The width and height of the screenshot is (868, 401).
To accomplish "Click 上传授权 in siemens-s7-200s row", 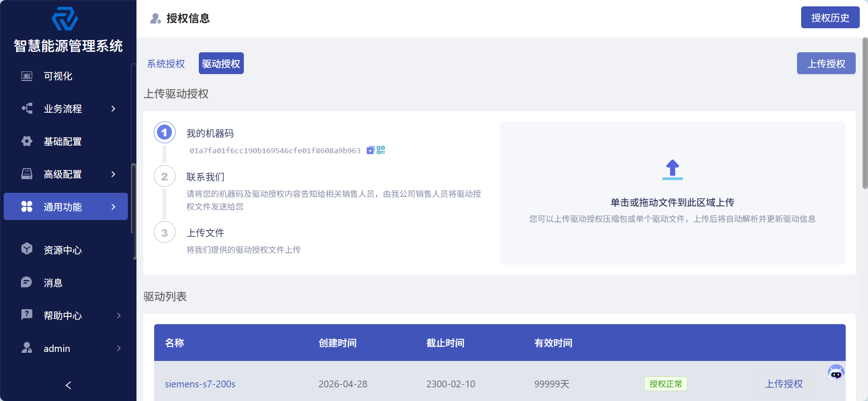I will pyautogui.click(x=784, y=384).
